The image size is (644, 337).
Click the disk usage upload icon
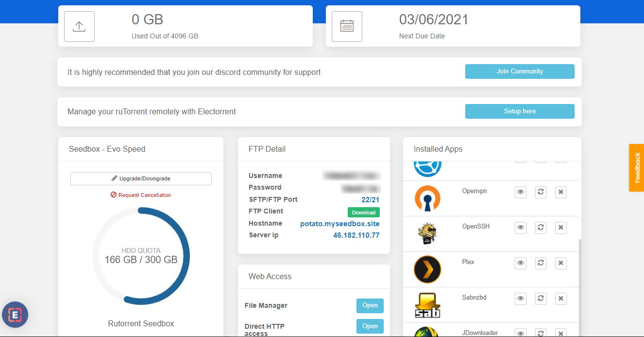[x=79, y=26]
